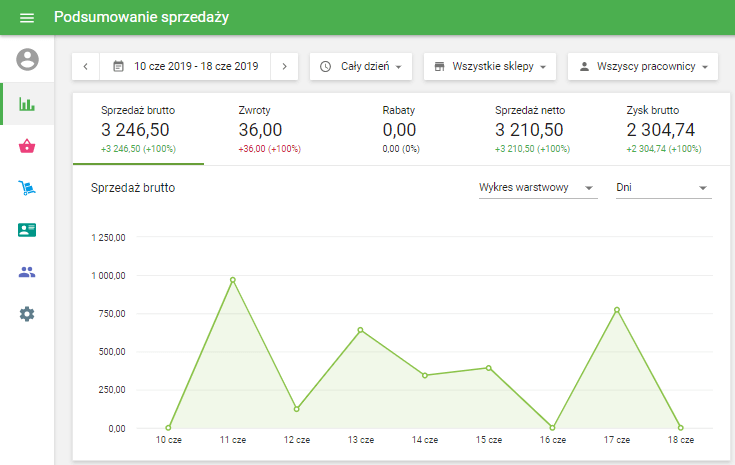This screenshot has width=735, height=465.
Task: Open the user account profile icon
Action: tap(27, 60)
